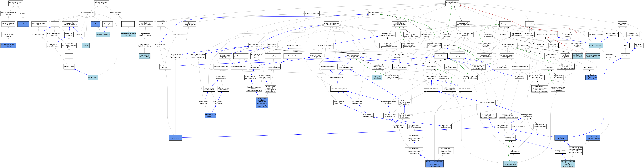Click the biological_process Plxna1 root node
This screenshot has width=644, height=168.
tap(452, 3)
